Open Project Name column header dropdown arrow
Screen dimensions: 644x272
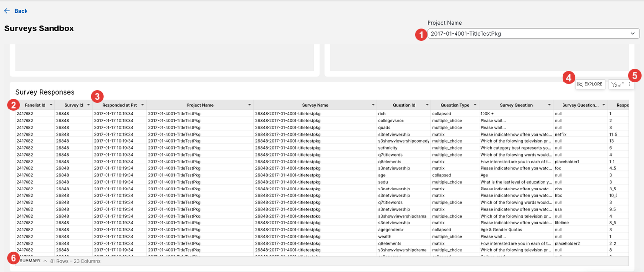click(x=249, y=105)
